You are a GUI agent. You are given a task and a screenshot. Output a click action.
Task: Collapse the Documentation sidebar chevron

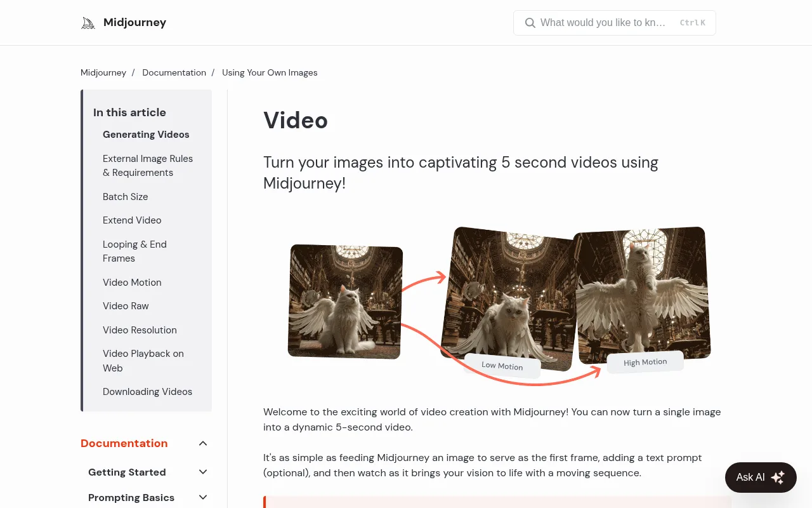[x=203, y=443]
